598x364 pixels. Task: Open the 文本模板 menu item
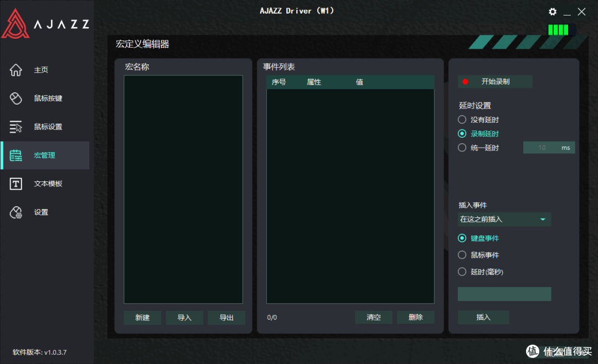(x=48, y=184)
